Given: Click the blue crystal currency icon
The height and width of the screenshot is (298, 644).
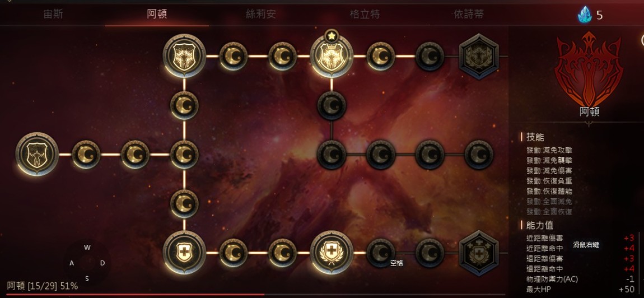Looking at the screenshot, I should click(585, 15).
